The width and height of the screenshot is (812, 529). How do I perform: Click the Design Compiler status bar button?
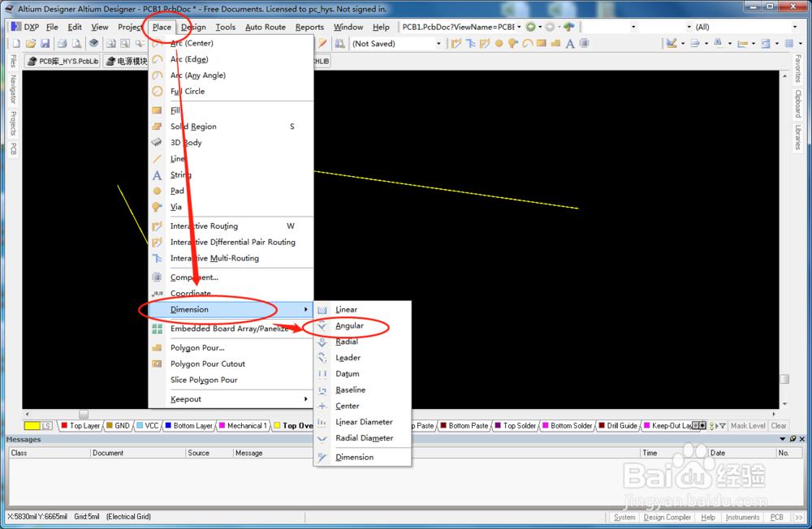[x=667, y=517]
